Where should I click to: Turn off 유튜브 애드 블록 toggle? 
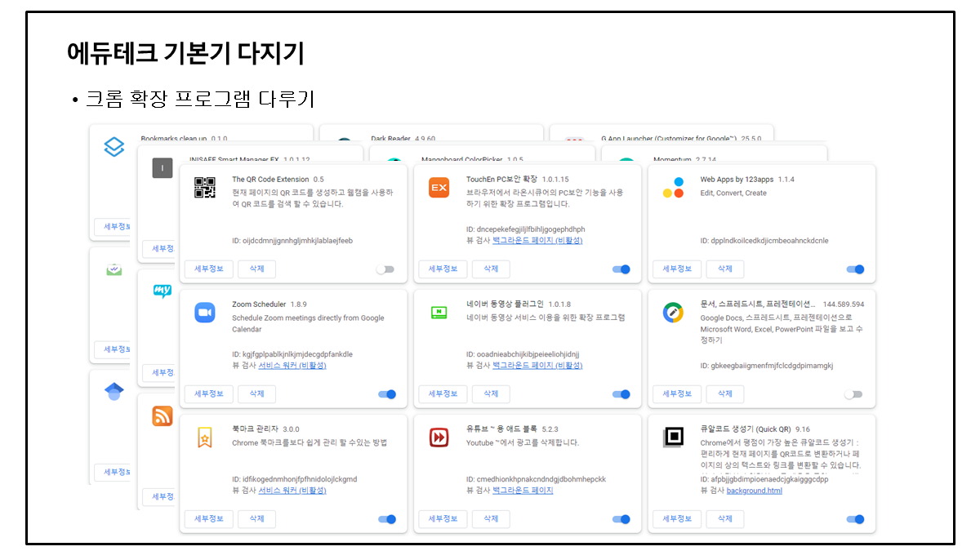tap(621, 519)
